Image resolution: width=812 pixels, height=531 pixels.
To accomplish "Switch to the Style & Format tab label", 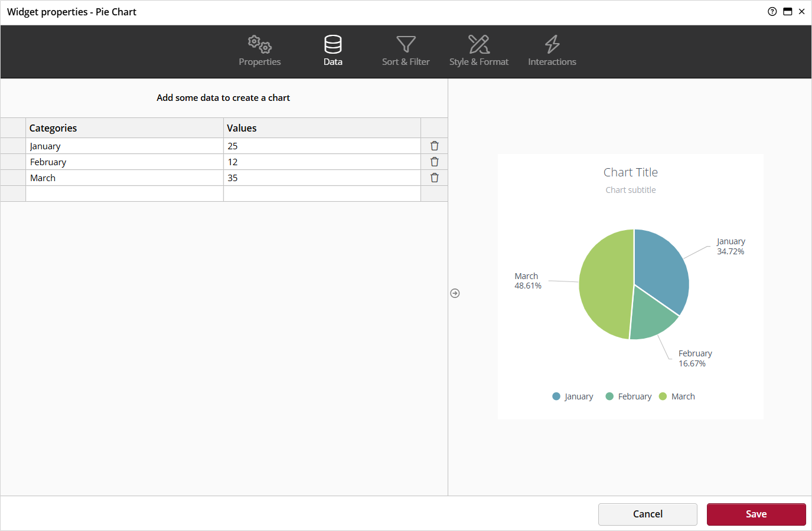I will point(479,61).
